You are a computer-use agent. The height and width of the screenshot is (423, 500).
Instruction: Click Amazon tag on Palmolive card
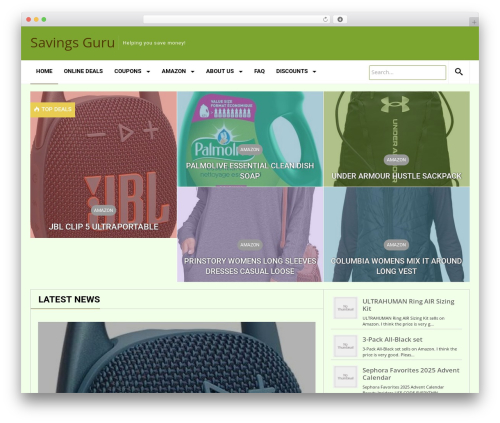[x=250, y=150]
